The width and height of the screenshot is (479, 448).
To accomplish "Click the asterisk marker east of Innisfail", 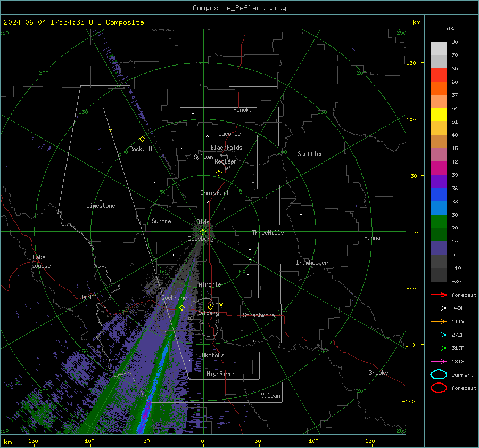I will pos(253,183).
